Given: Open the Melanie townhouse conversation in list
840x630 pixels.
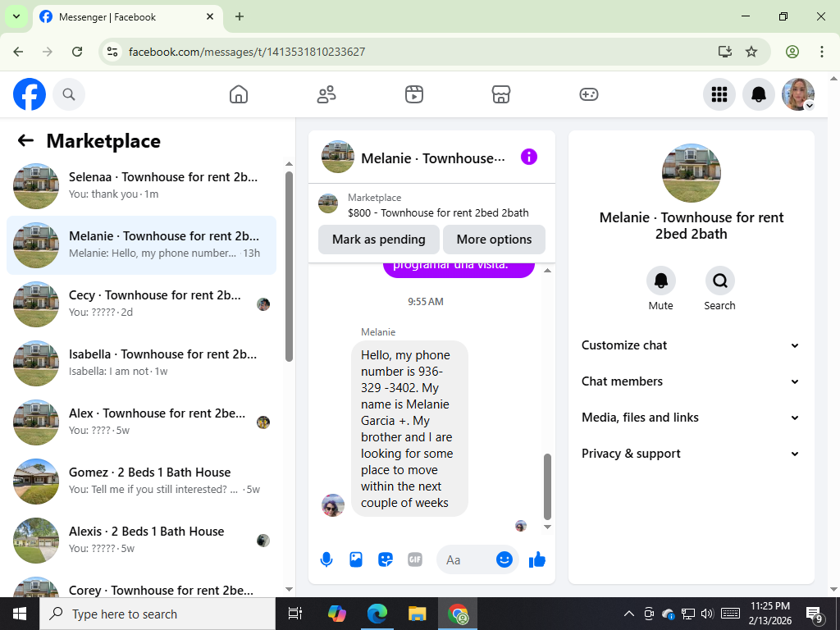Looking at the screenshot, I should tap(141, 245).
